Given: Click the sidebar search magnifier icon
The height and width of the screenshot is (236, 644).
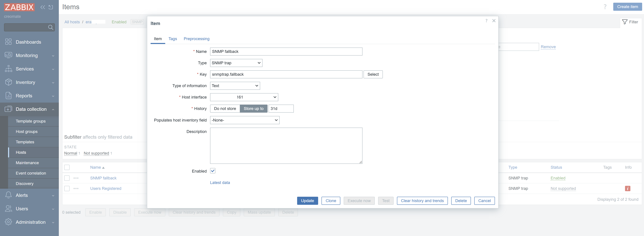Looking at the screenshot, I should (51, 27).
